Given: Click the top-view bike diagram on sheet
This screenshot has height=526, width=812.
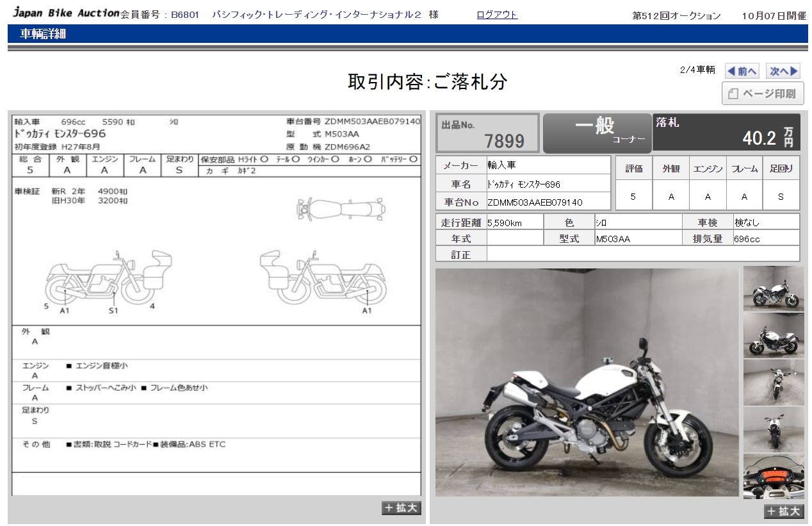Looking at the screenshot, I should click(341, 209).
